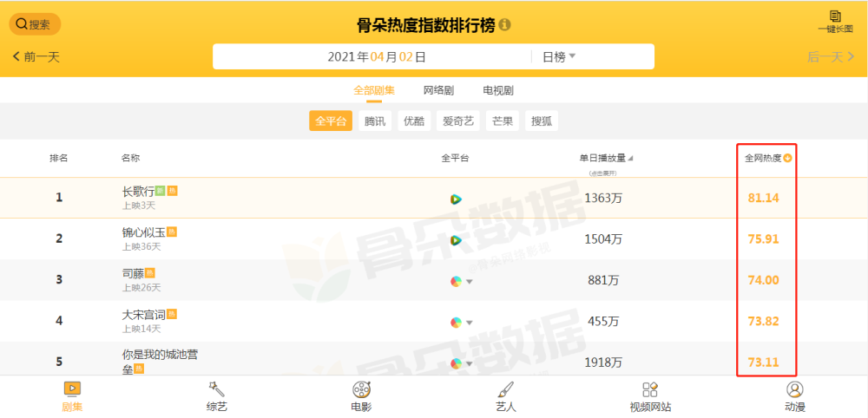
Task: Open the 司藤 drama entry
Action: [x=133, y=273]
